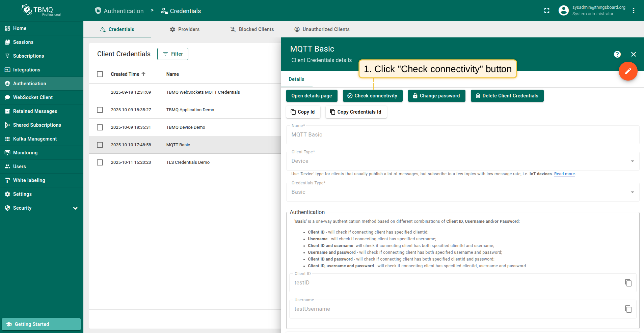The image size is (644, 333).
Task: Switch to the Unauthorized Clients tab
Action: [x=322, y=29]
